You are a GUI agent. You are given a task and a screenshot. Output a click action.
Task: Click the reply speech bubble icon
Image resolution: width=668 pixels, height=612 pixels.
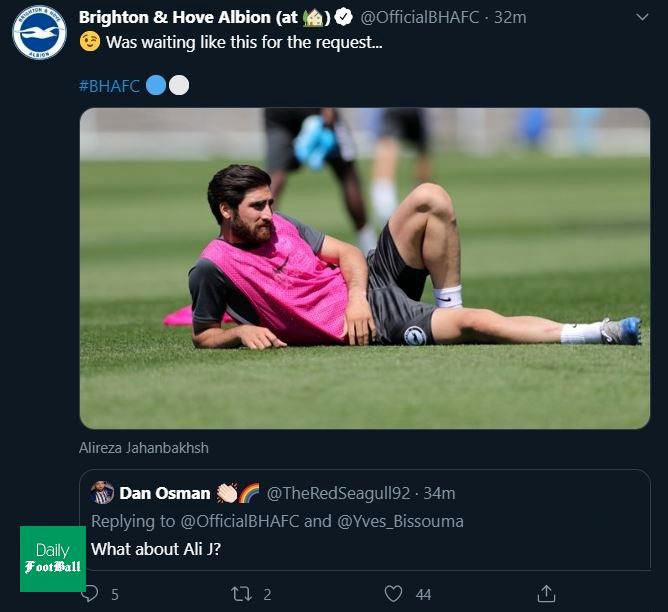point(91,594)
